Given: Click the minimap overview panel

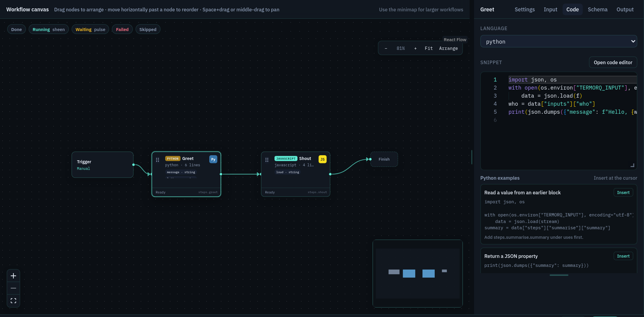Looking at the screenshot, I should [418, 273].
